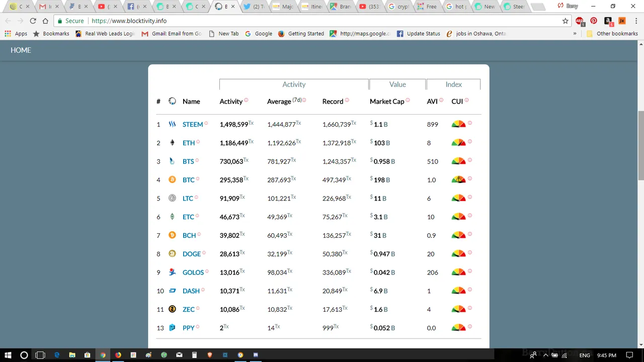The image size is (644, 362).
Task: Click the Bitcoin BTC logo icon
Action: coord(172,179)
